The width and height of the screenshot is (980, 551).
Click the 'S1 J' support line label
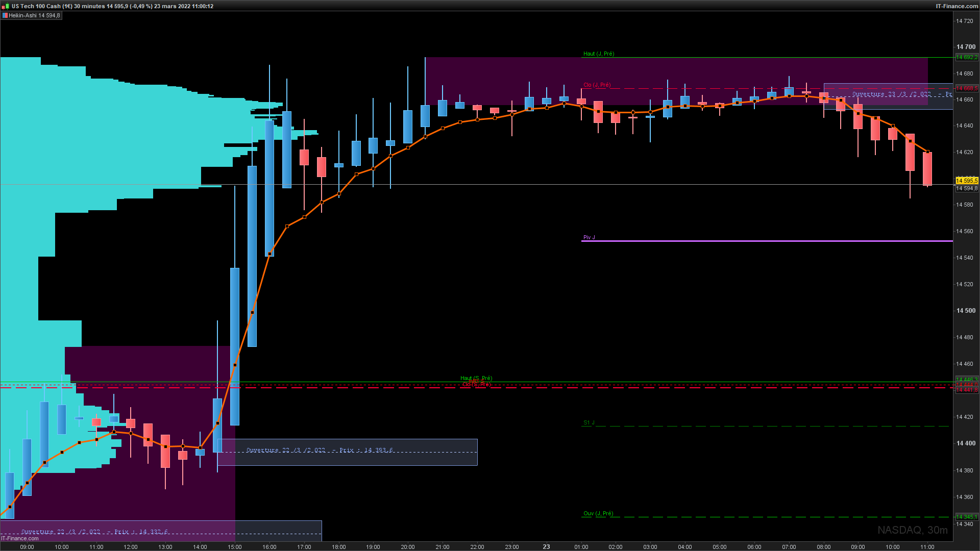point(589,422)
